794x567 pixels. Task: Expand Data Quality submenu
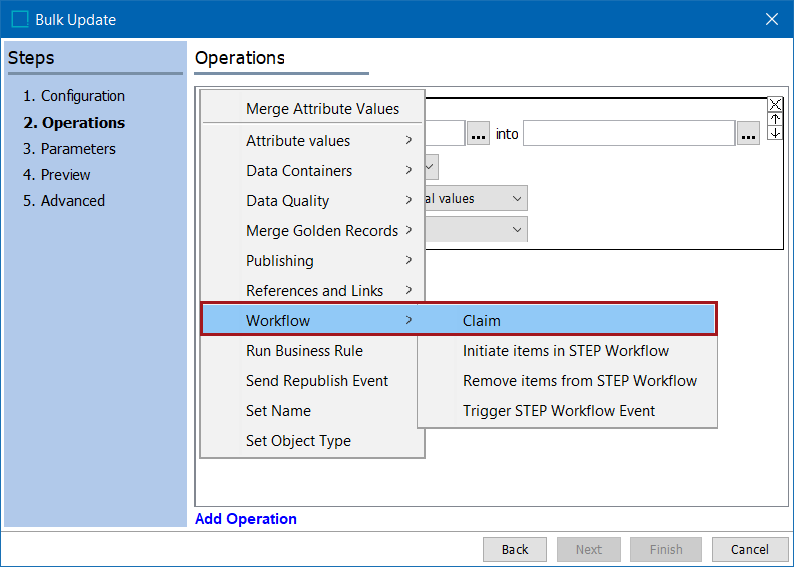[312, 200]
